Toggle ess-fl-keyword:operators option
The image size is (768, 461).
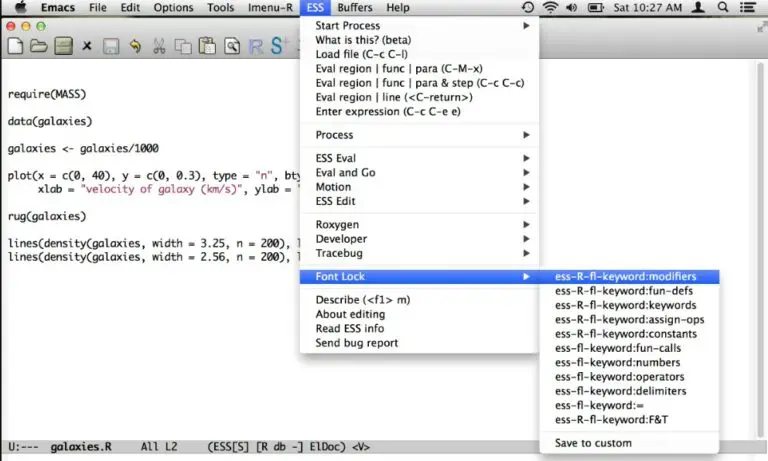[629, 377]
